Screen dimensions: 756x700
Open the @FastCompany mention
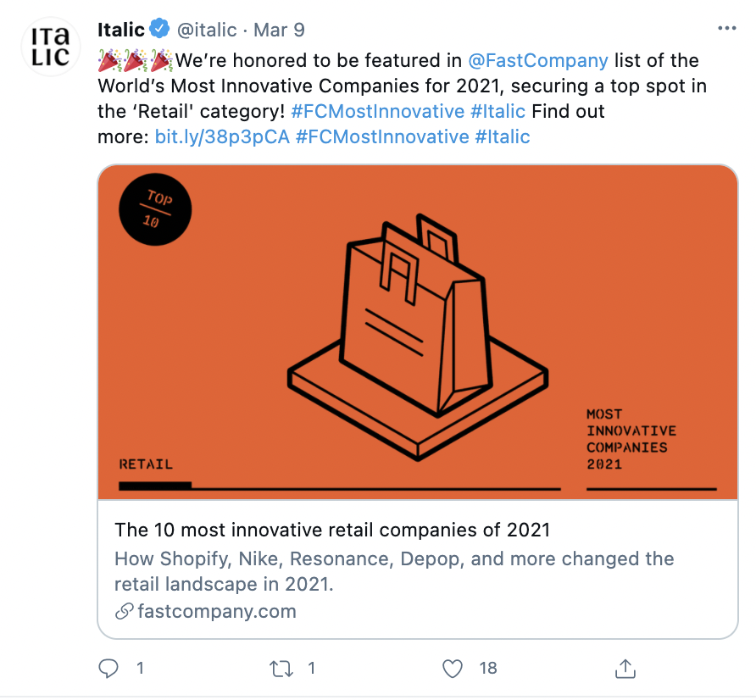tap(537, 61)
